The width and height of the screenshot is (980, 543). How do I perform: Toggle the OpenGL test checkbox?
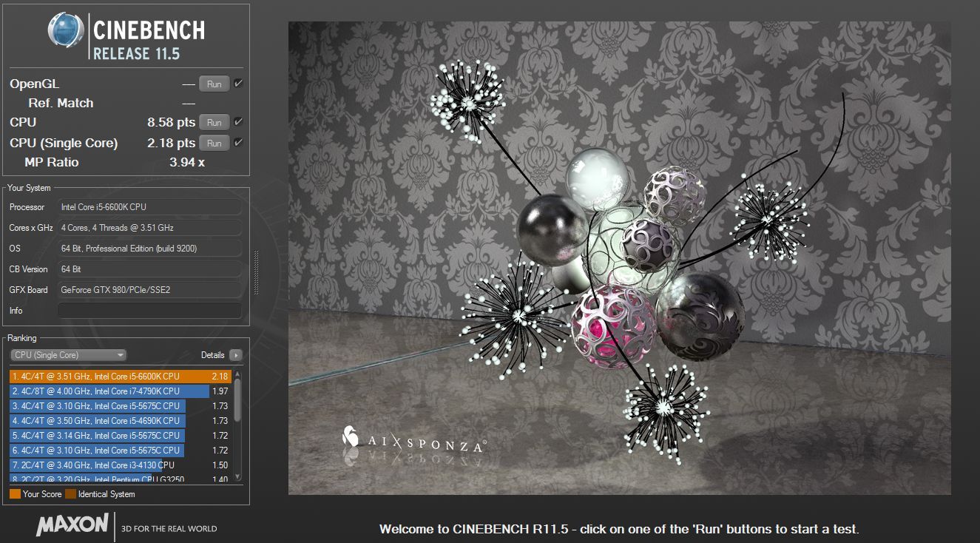(x=238, y=84)
